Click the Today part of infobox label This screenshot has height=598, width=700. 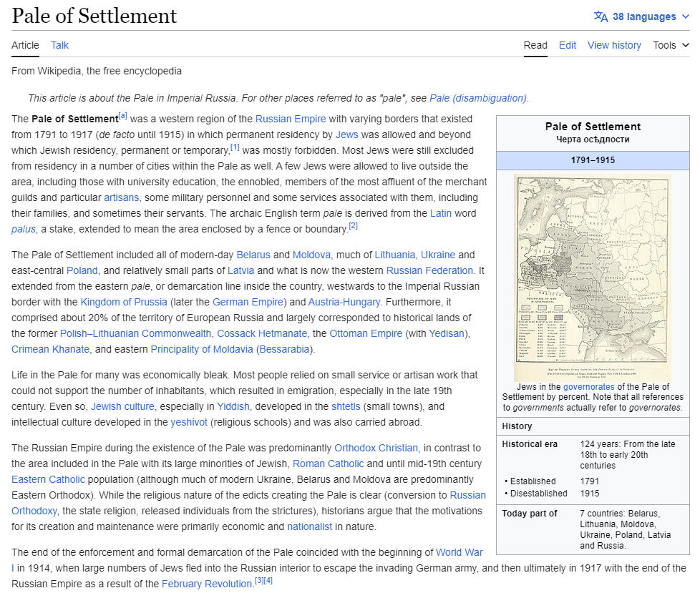pyautogui.click(x=530, y=513)
